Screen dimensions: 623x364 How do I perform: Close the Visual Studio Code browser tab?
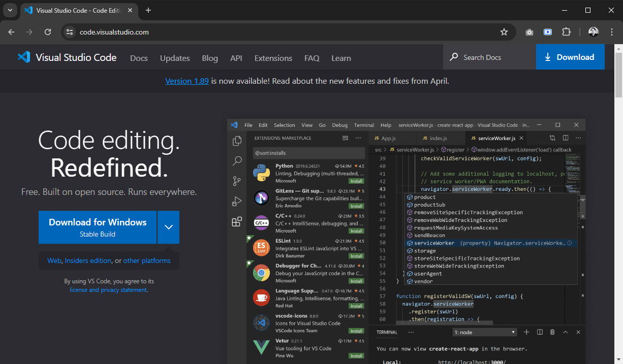click(x=130, y=10)
